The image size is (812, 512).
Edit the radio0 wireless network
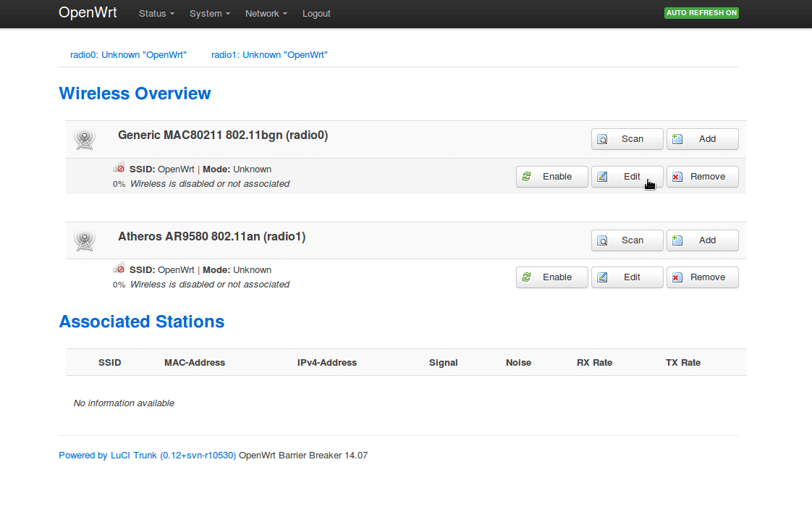coord(627,177)
